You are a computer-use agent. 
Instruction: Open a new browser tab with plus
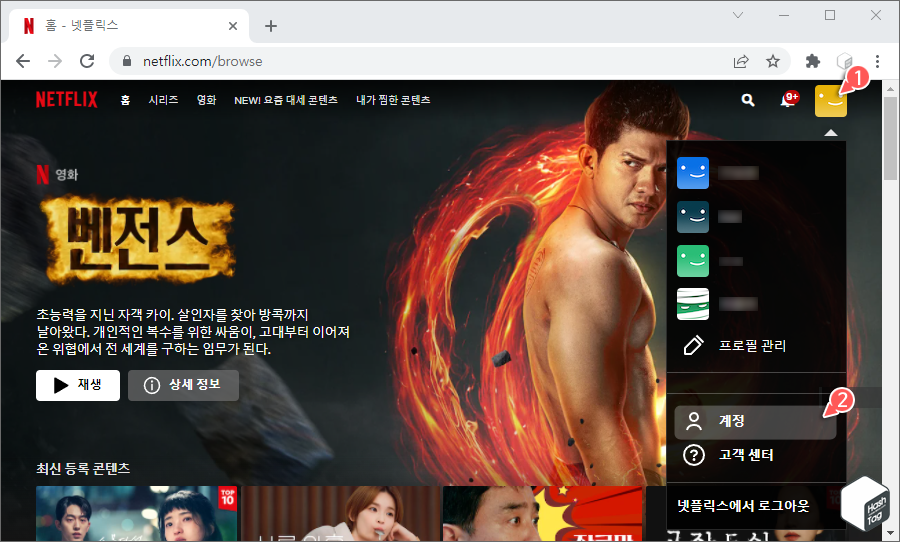point(271,26)
